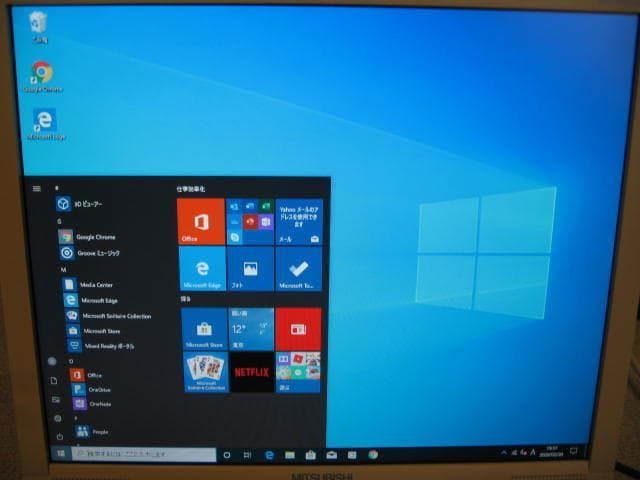
Task: Select the Google Chrome desktop shortcut
Action: [x=43, y=77]
